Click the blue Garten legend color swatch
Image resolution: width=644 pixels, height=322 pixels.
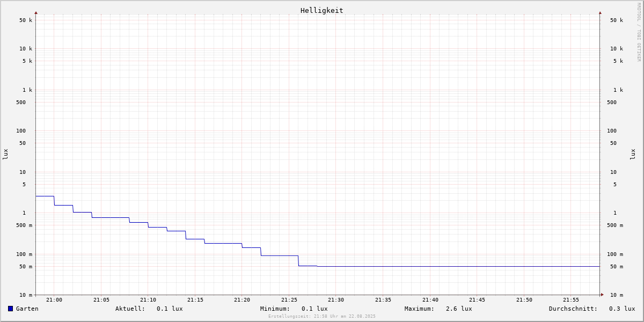tap(10, 309)
